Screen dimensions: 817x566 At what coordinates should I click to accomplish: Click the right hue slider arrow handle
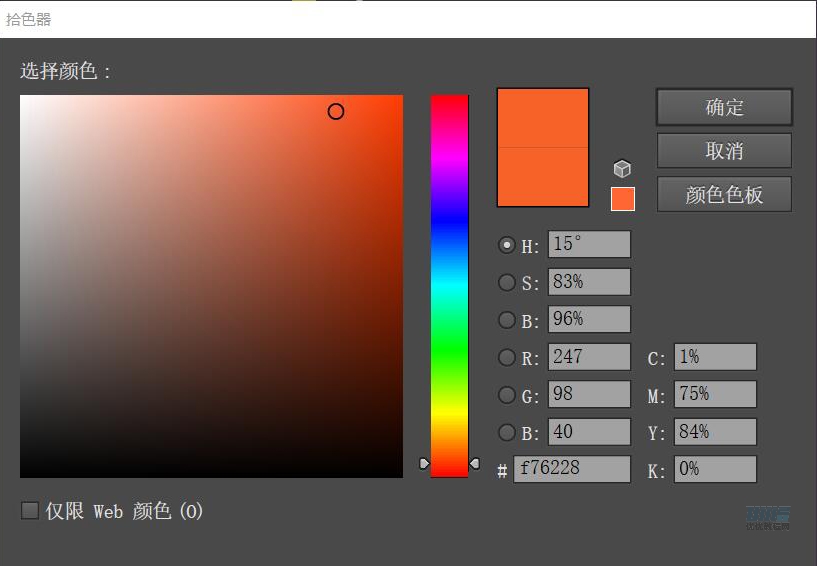coord(474,463)
